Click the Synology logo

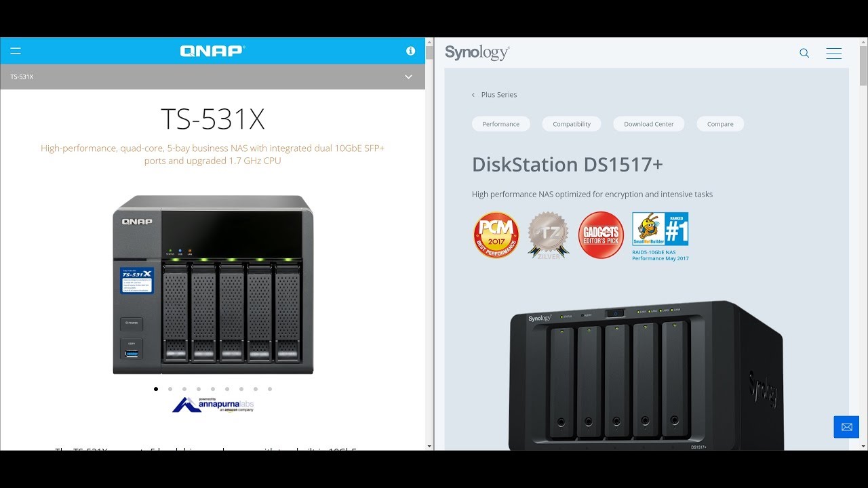pos(477,53)
